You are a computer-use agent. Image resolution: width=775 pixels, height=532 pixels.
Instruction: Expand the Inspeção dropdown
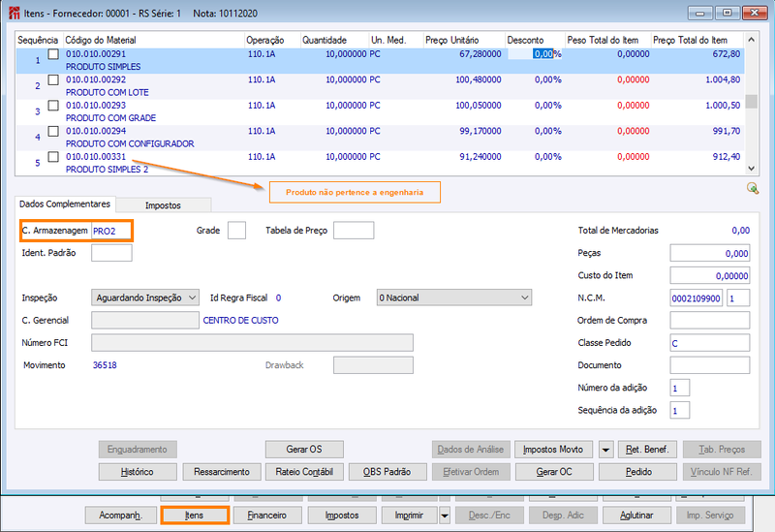coord(192,297)
